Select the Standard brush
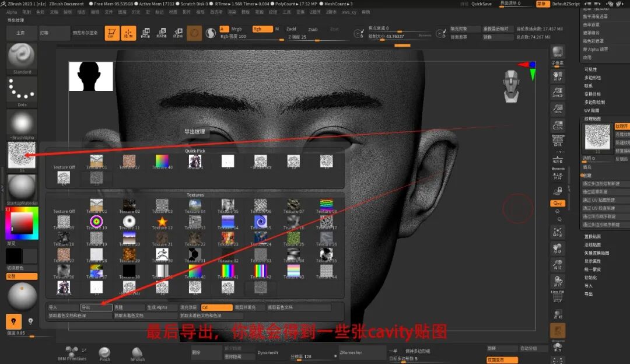 coord(22,57)
